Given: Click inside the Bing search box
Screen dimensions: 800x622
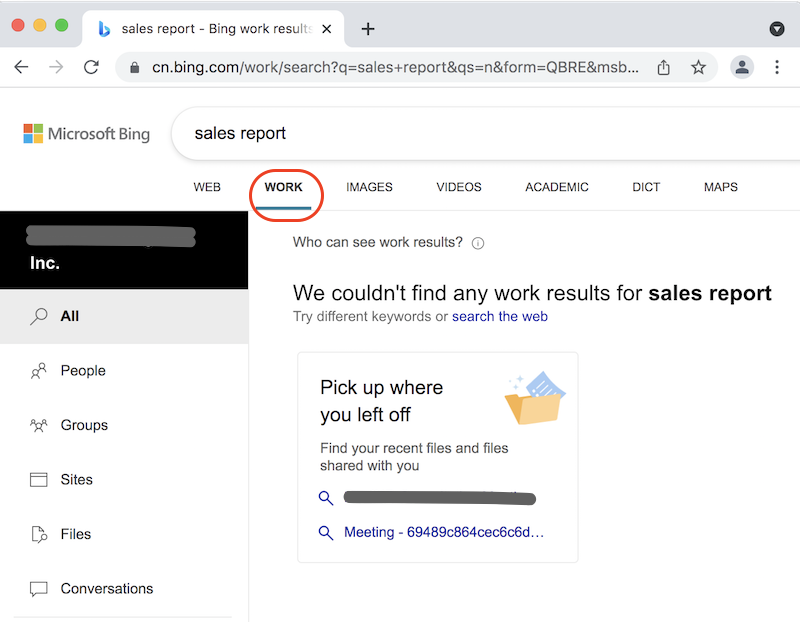Looking at the screenshot, I should click(x=400, y=133).
